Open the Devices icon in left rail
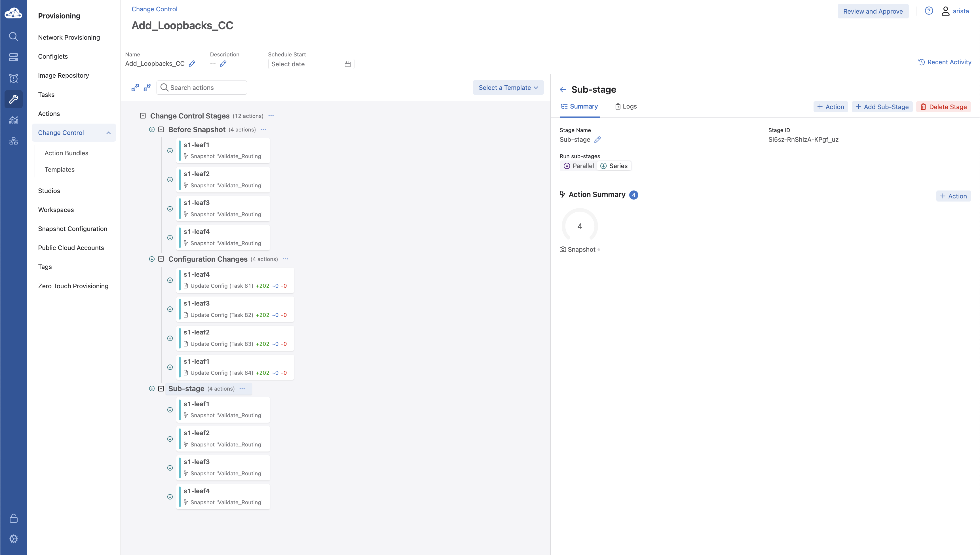This screenshot has width=980, height=555. click(13, 57)
